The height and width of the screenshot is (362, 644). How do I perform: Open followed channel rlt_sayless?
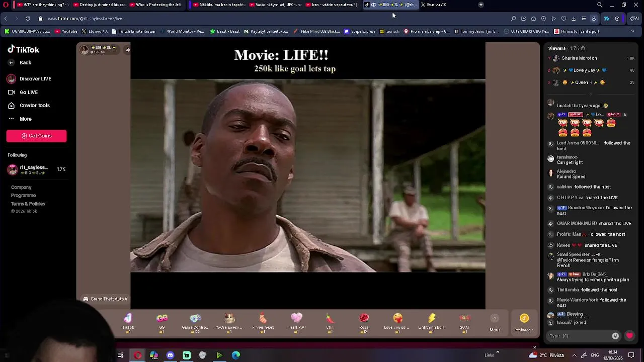point(36,169)
